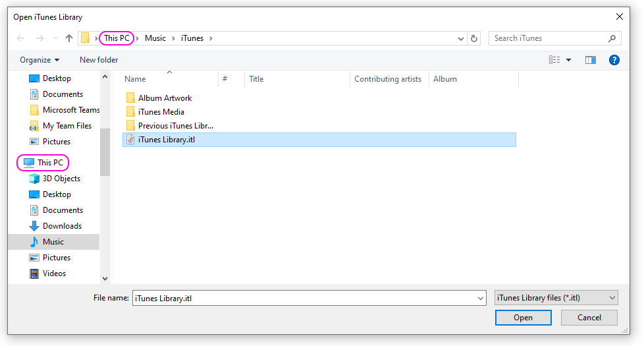Click the 3D Objects cube icon

(34, 179)
